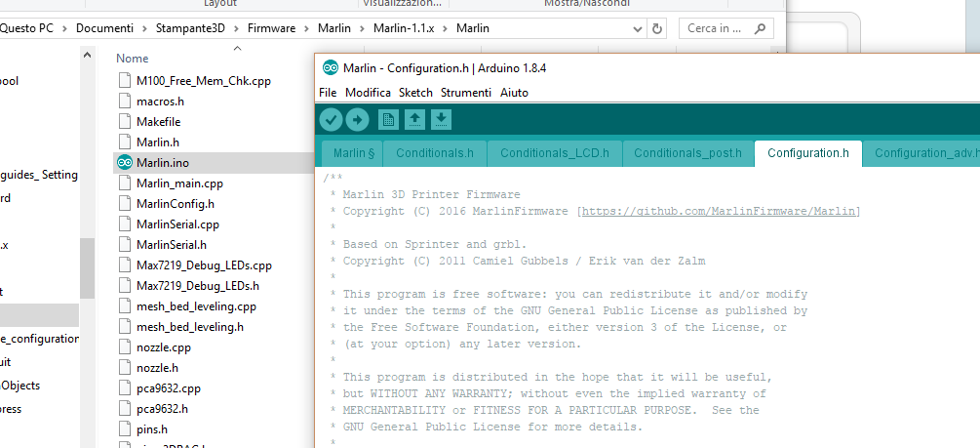
Task: Click the Verify (checkmark) button in Arduino toolbar
Action: tap(332, 119)
